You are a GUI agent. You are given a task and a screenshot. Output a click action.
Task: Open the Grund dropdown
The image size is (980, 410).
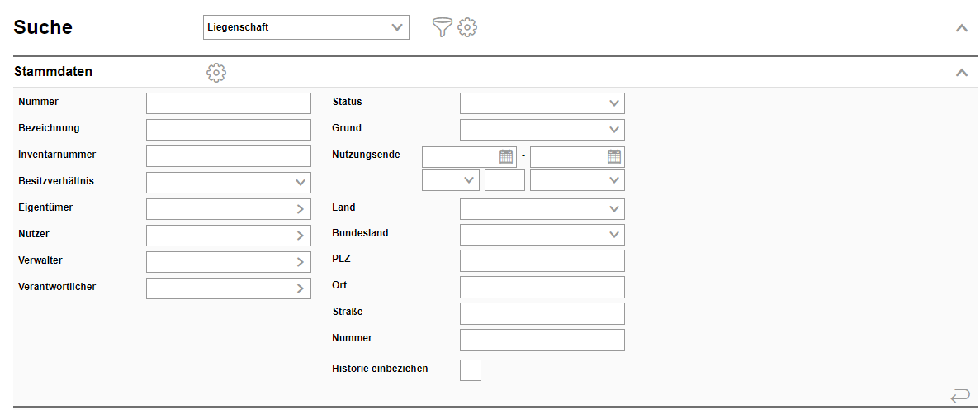(x=542, y=130)
